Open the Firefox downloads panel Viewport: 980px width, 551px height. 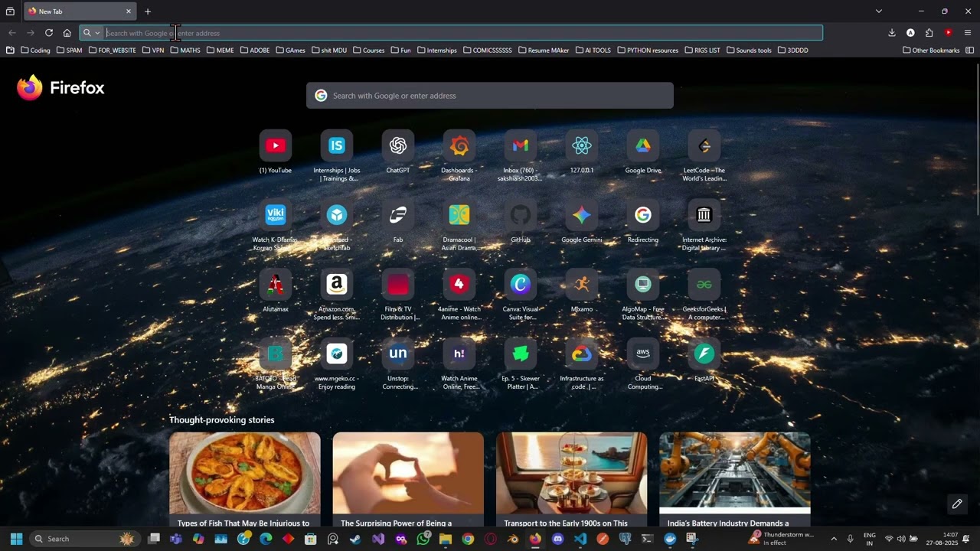(892, 33)
